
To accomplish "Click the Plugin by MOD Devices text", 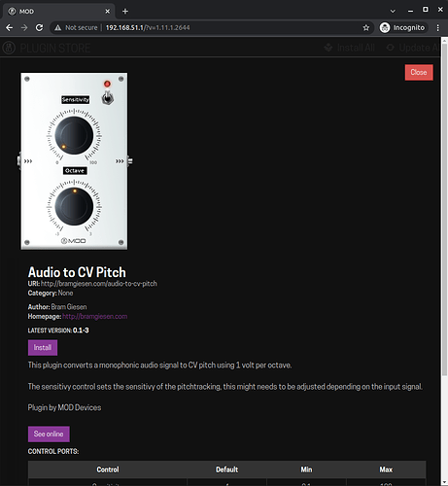I will tap(64, 407).
